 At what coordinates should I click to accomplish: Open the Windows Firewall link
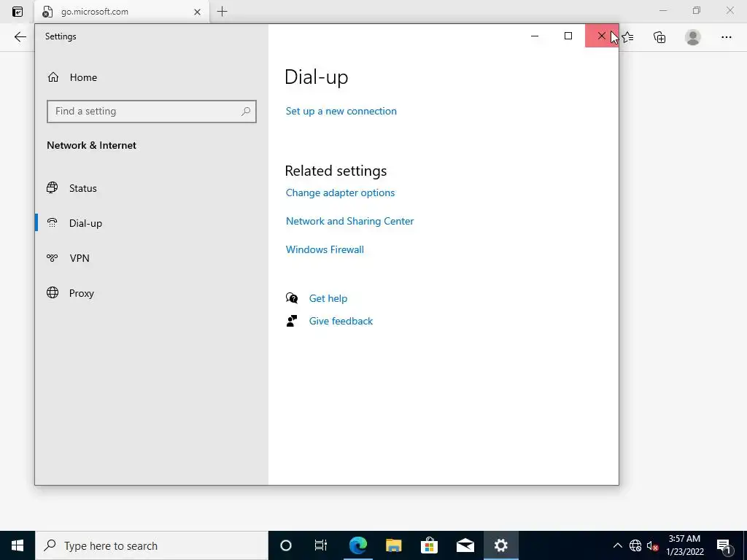click(x=325, y=249)
